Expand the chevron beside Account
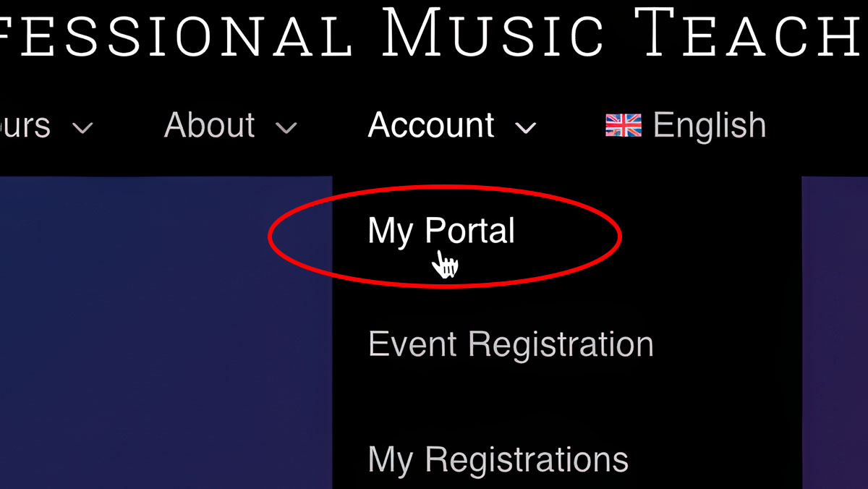The image size is (868, 489). 526,129
